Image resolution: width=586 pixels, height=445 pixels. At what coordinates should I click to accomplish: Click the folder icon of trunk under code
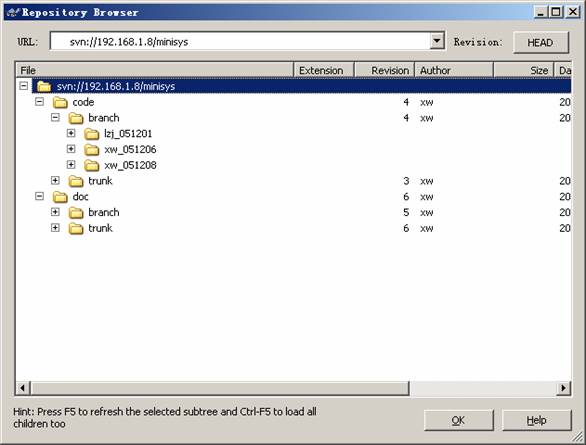click(x=76, y=181)
